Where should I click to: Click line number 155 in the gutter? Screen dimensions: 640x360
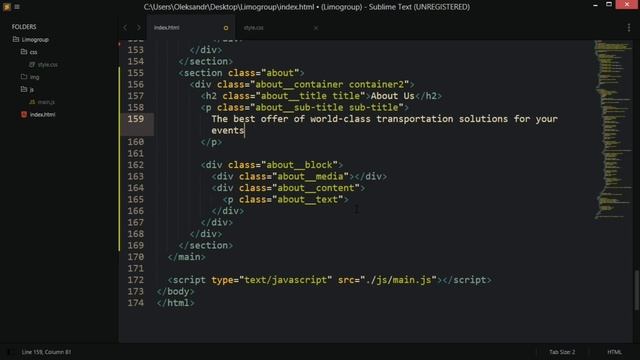coord(136,73)
